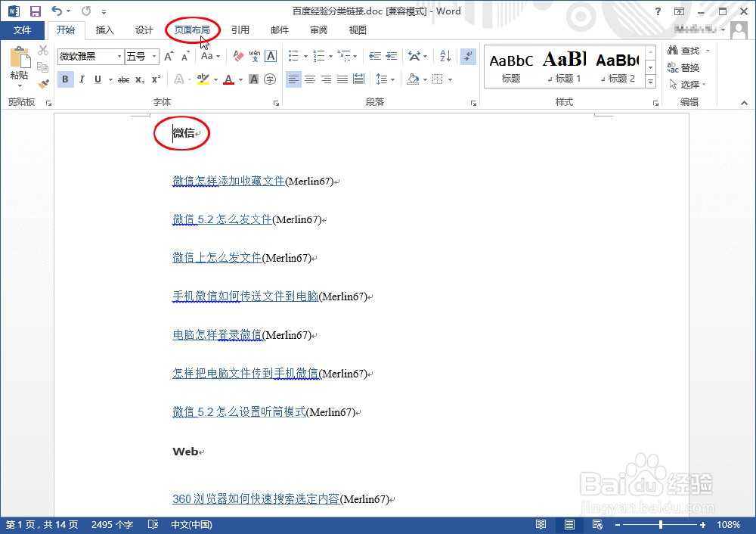Toggle bold formatting
This screenshot has height=534, width=756.
(65, 79)
